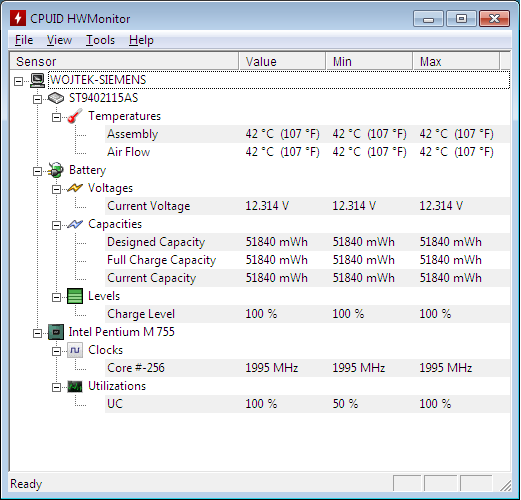The height and width of the screenshot is (500, 521).
Task: Click the Max column header
Action: click(456, 61)
